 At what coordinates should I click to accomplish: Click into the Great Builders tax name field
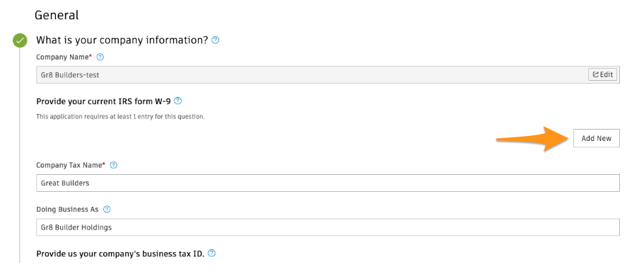pos(328,183)
